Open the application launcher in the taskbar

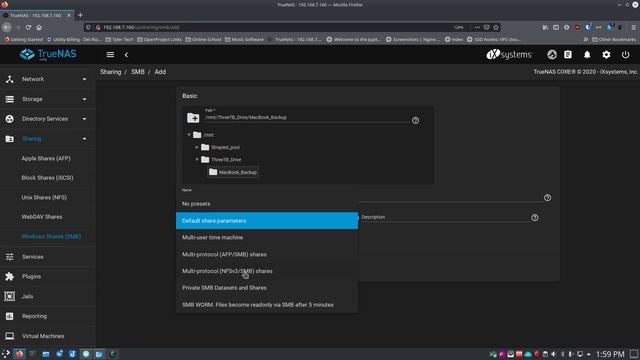[6, 354]
